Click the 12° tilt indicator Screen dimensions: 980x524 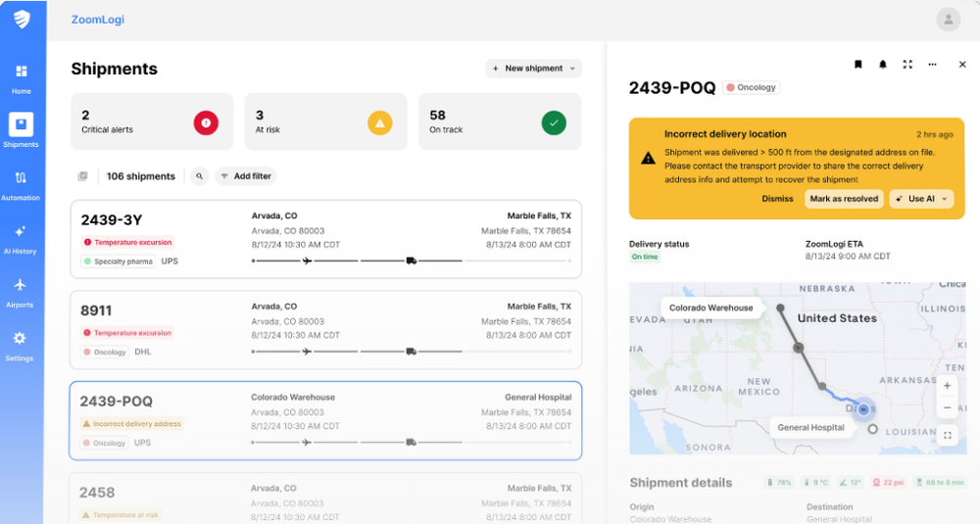tap(851, 482)
